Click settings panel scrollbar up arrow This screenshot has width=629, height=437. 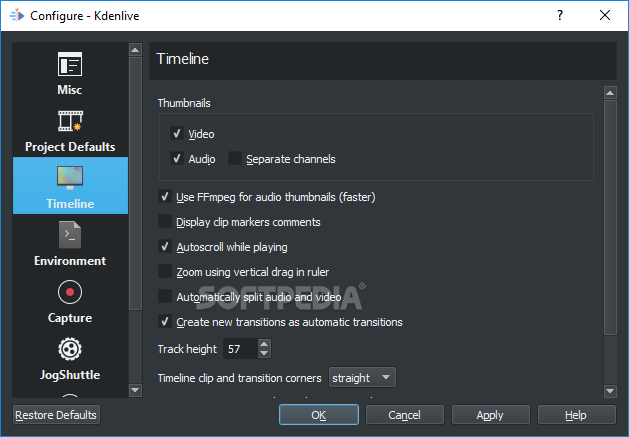[610, 93]
